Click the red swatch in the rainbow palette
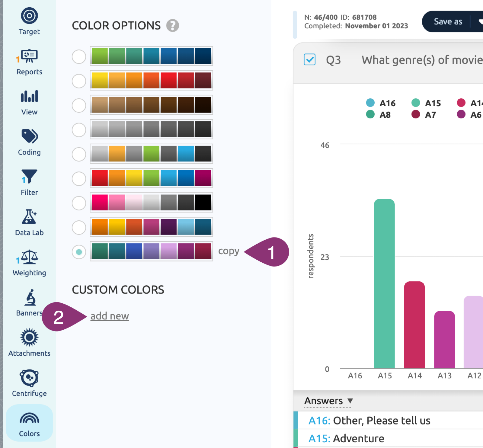This screenshot has height=448, width=483. [x=100, y=178]
